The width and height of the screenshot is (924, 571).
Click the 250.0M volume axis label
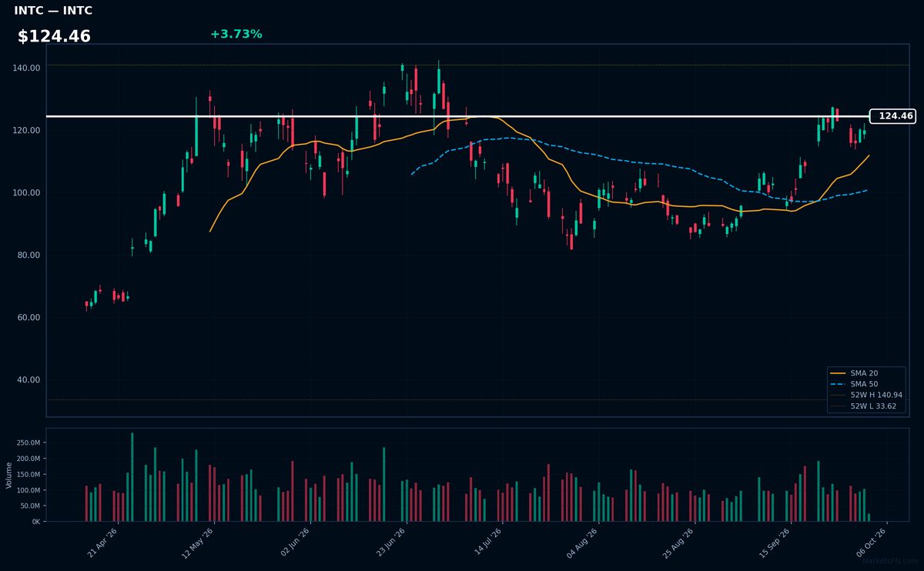click(28, 442)
